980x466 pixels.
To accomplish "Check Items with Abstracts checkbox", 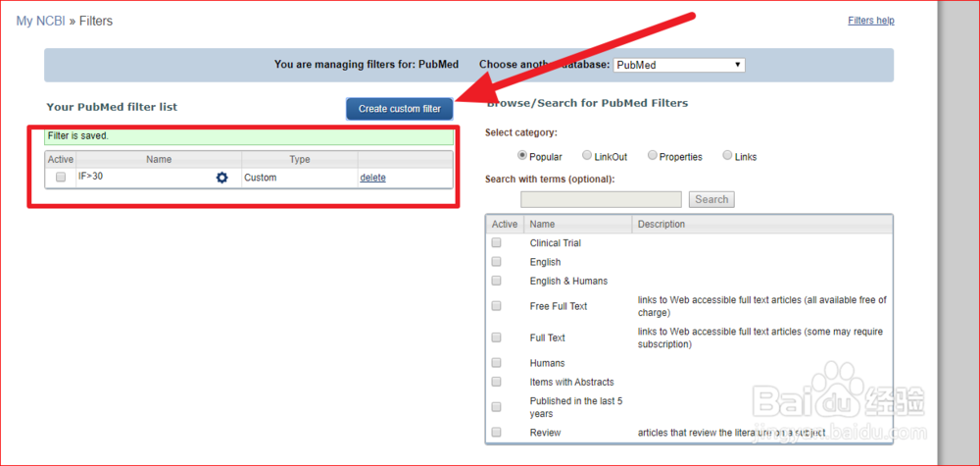I will 496,382.
